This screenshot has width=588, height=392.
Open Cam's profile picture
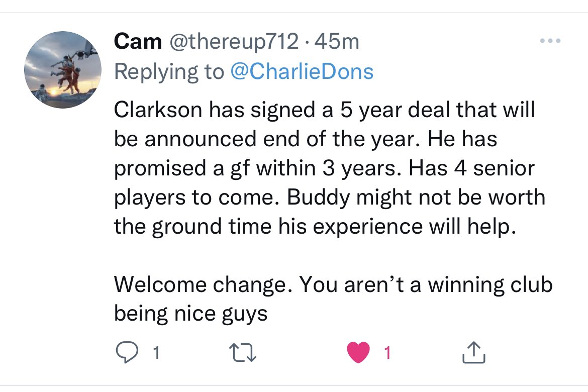63,70
